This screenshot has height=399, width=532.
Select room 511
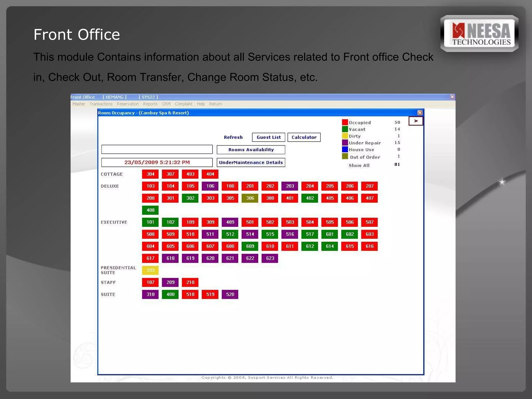point(210,234)
